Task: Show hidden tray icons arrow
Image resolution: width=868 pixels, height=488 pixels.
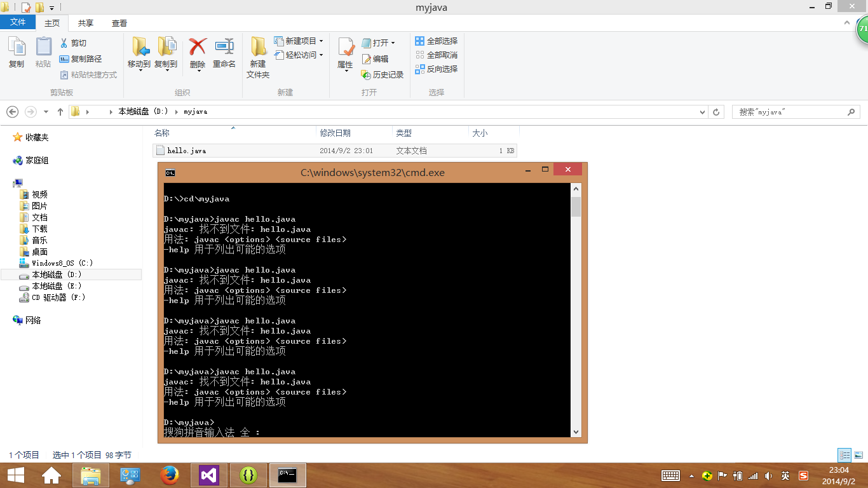Action: point(692,475)
